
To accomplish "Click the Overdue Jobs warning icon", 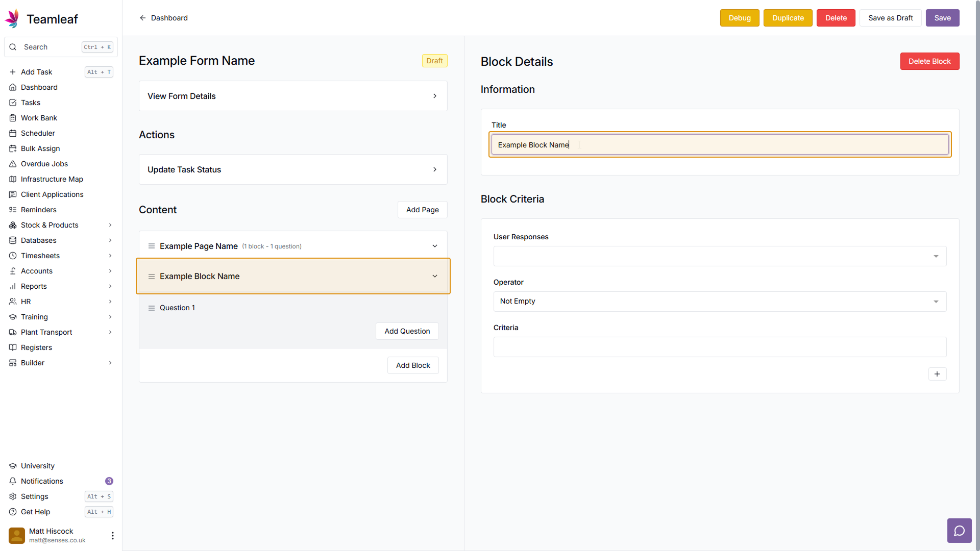I will (x=13, y=164).
